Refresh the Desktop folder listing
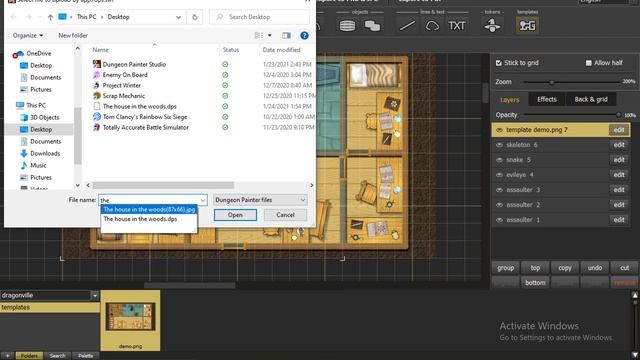 (195, 17)
